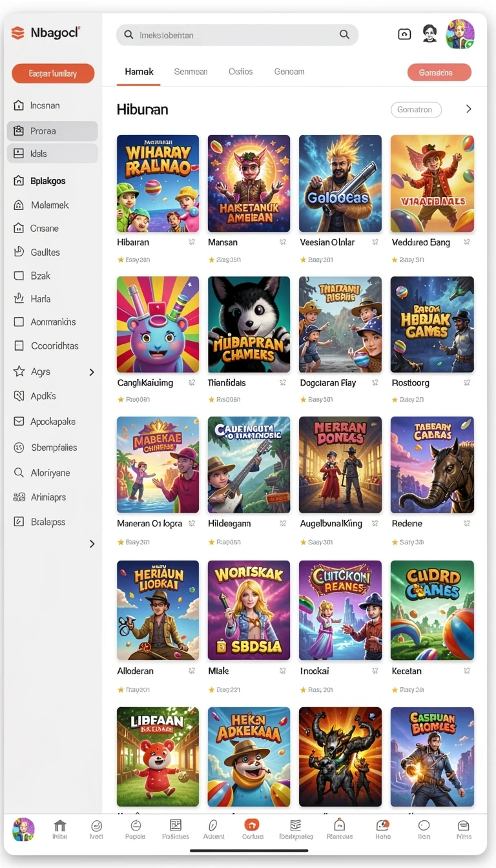Click the Nbagocl logo icon
This screenshot has height=868, width=496.
18,33
